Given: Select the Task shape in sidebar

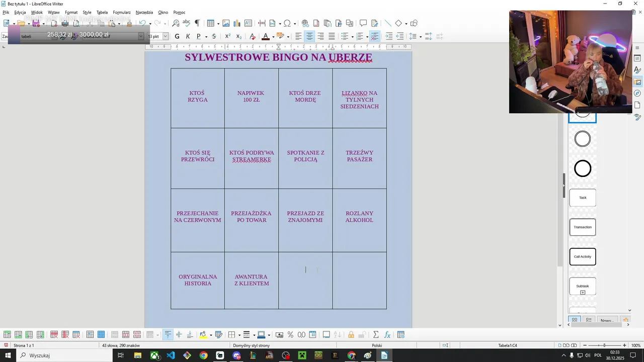Looking at the screenshot, I should 583,198.
